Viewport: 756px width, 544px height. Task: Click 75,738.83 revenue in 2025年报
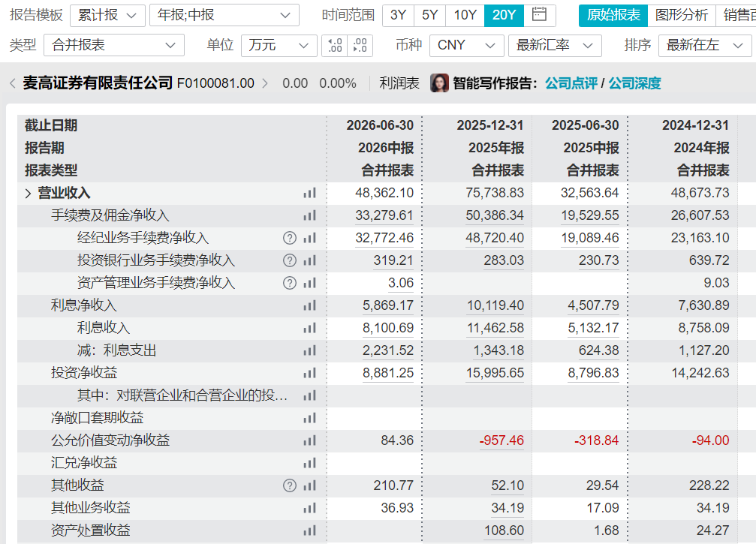(495, 193)
